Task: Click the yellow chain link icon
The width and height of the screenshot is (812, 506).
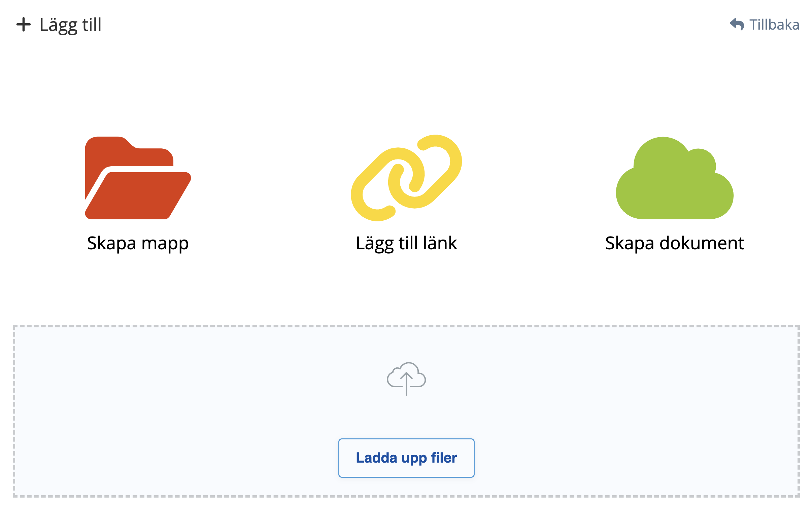Action: pos(406,178)
